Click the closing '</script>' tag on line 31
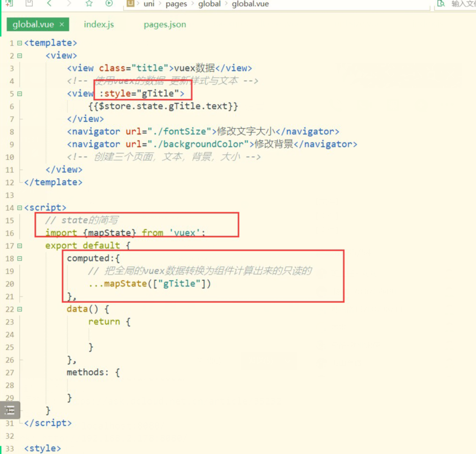 click(48, 423)
